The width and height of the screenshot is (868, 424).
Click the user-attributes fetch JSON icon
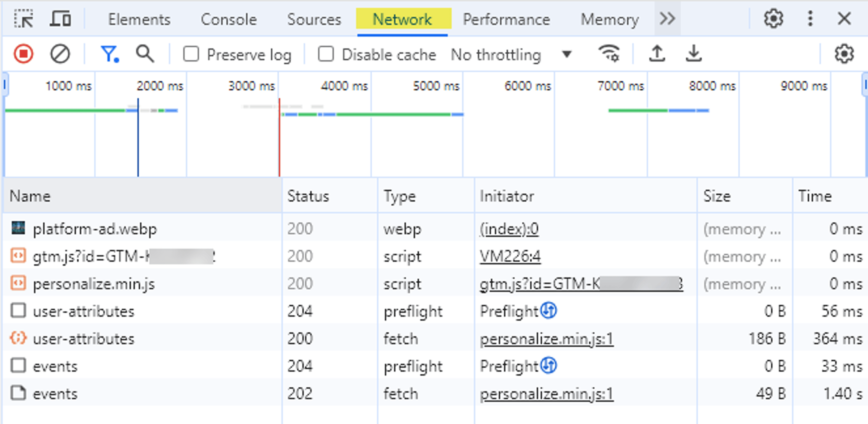18,338
